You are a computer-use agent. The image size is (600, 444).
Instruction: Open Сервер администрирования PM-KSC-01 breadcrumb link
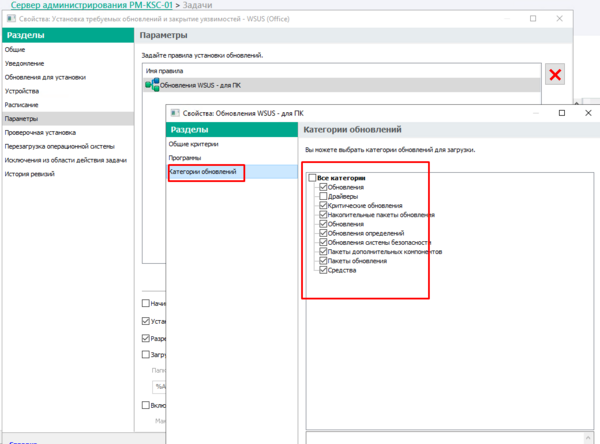pyautogui.click(x=92, y=5)
